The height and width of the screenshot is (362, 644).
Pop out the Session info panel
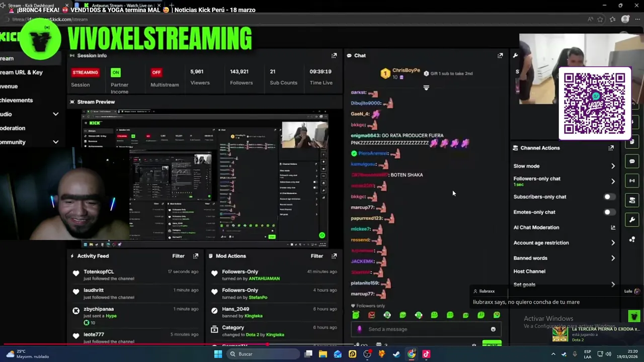pyautogui.click(x=334, y=55)
